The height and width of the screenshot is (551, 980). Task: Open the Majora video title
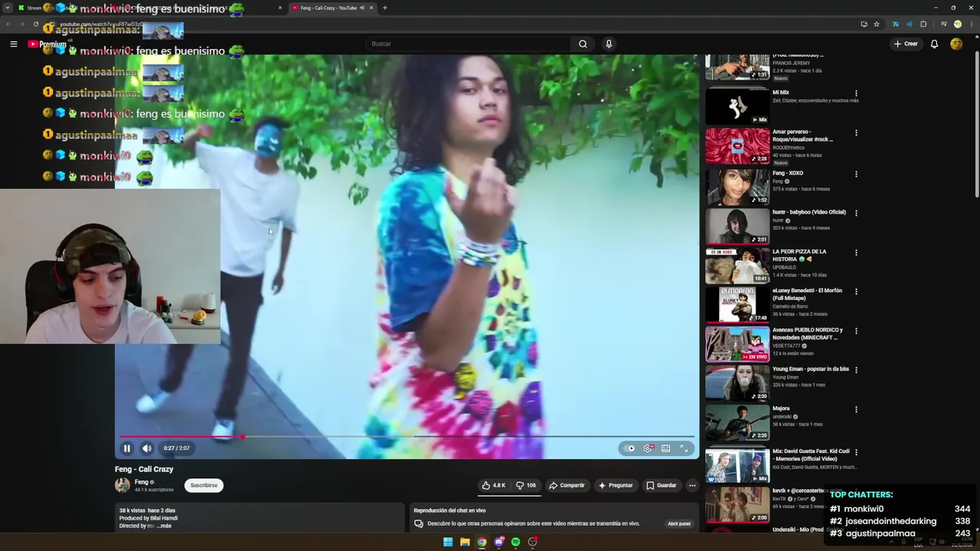coord(781,408)
